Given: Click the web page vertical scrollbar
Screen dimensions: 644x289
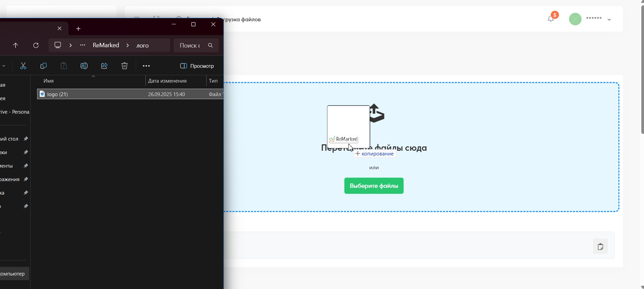Looking at the screenshot, I should coord(642,70).
